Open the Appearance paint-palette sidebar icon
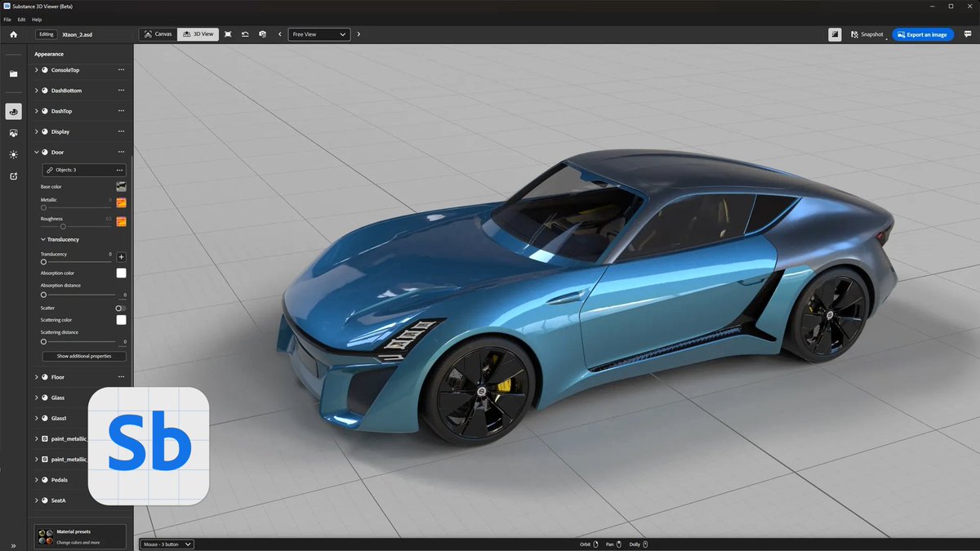This screenshot has width=980, height=551. pyautogui.click(x=13, y=111)
